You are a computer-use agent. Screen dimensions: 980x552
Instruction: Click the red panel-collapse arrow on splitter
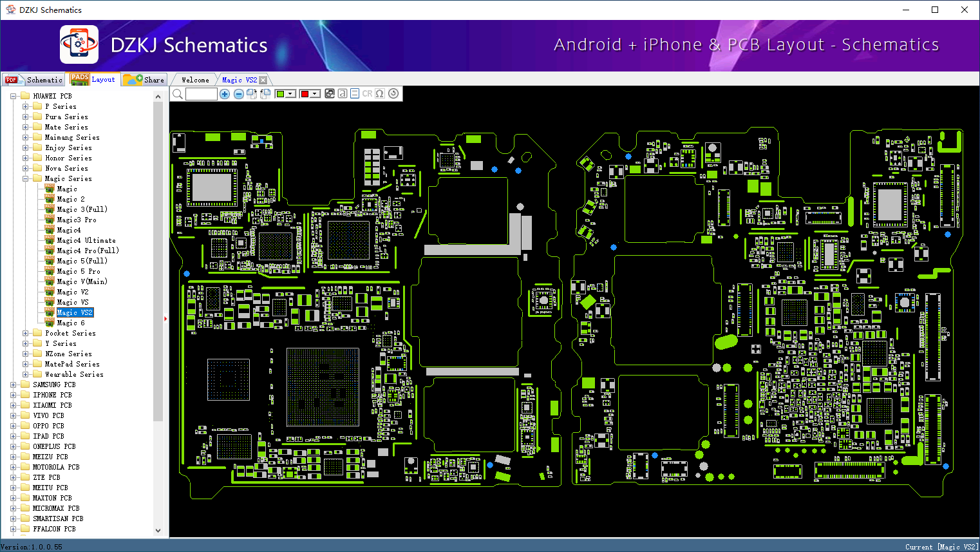[x=165, y=318]
